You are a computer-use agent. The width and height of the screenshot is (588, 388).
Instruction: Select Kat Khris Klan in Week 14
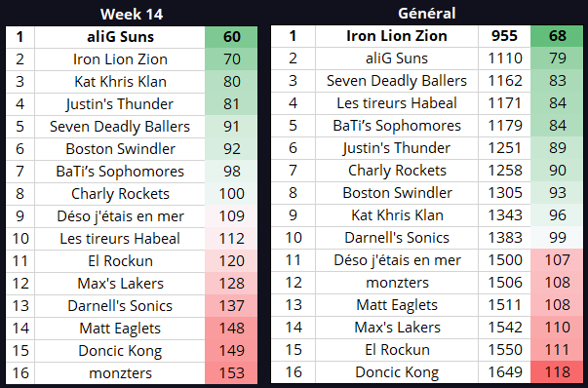pos(120,82)
